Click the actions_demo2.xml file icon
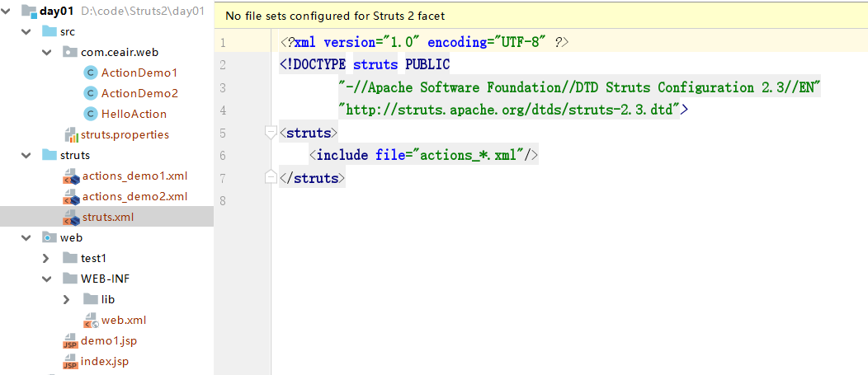The image size is (868, 375). [x=71, y=197]
